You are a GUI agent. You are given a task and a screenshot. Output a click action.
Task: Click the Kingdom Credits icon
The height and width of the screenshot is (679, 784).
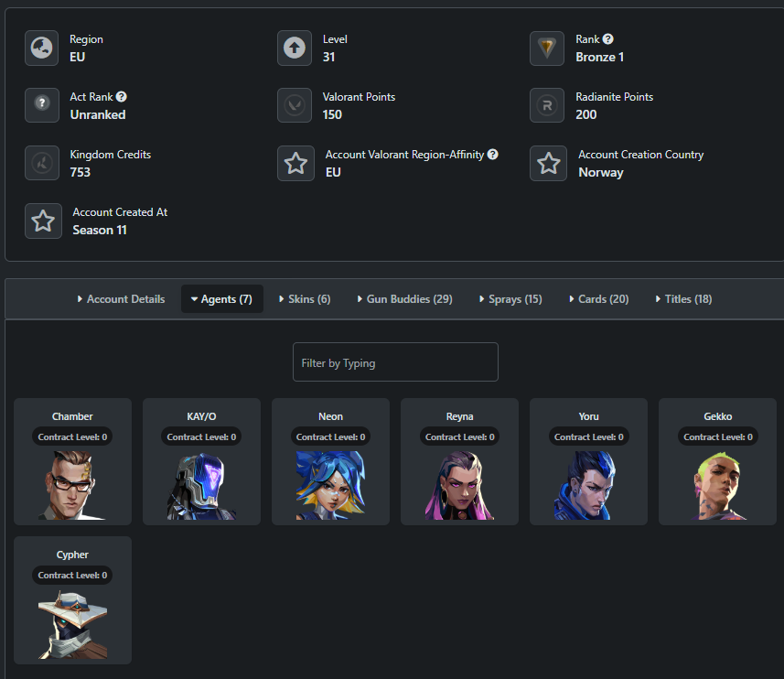(42, 163)
